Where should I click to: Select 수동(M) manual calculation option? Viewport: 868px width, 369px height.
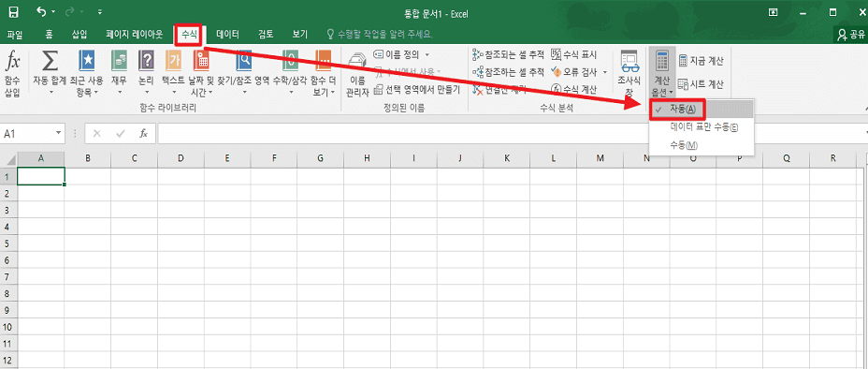701,145
